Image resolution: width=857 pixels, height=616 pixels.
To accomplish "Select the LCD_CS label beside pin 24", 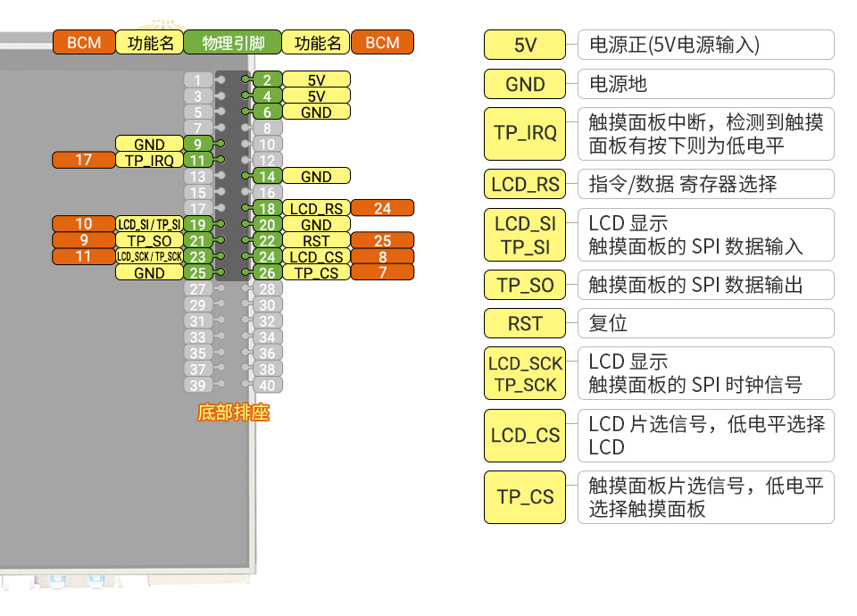I will click(316, 257).
